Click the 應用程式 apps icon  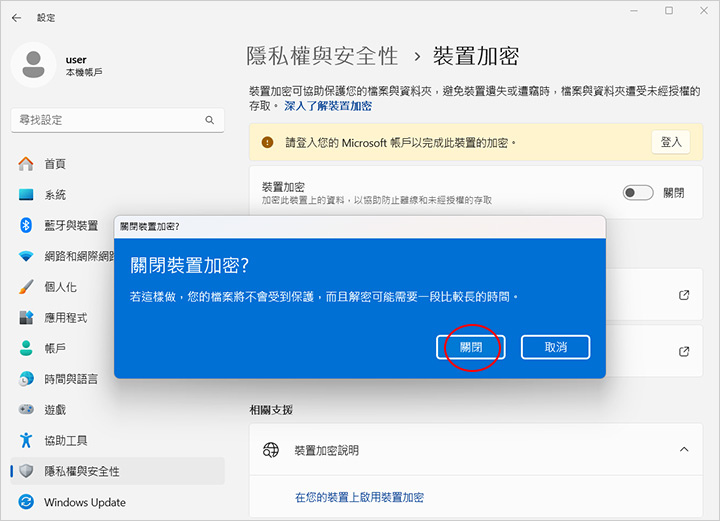click(x=26, y=318)
